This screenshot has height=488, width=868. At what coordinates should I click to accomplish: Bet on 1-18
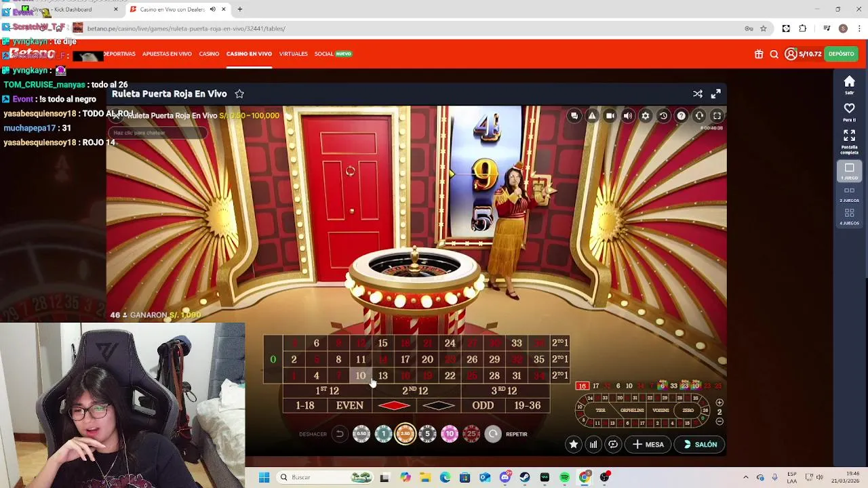(x=305, y=406)
